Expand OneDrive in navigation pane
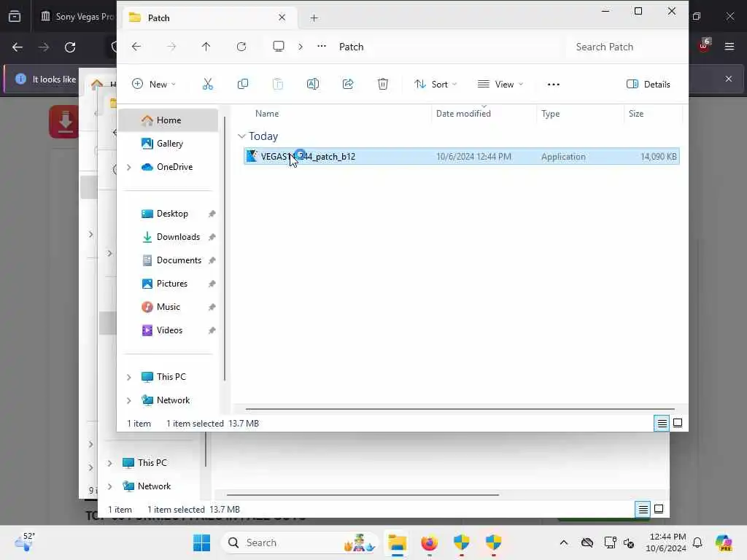 pyautogui.click(x=128, y=167)
